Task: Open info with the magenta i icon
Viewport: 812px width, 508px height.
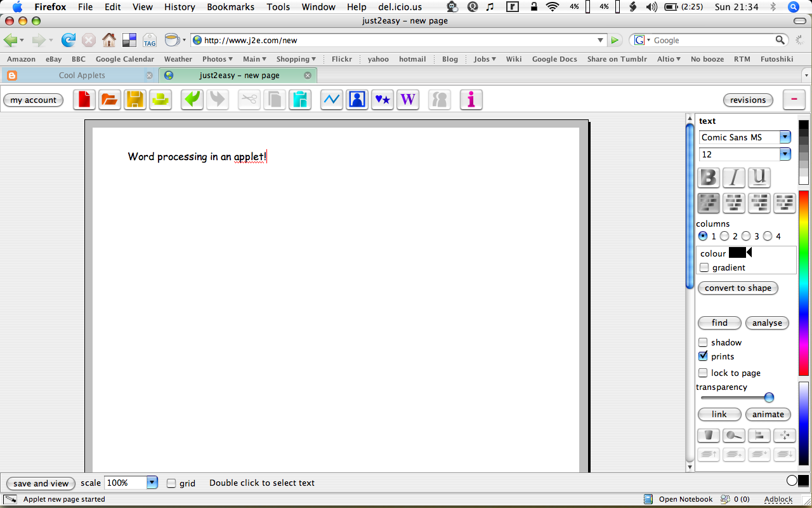Action: coord(471,100)
